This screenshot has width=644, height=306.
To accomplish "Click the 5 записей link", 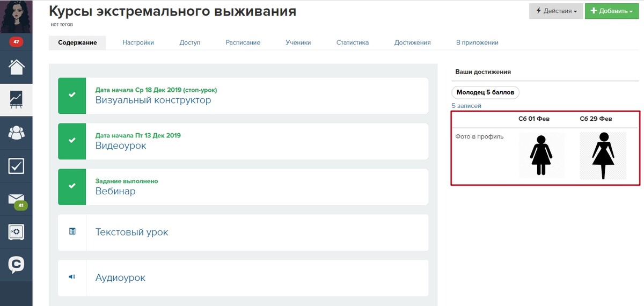I will (466, 106).
